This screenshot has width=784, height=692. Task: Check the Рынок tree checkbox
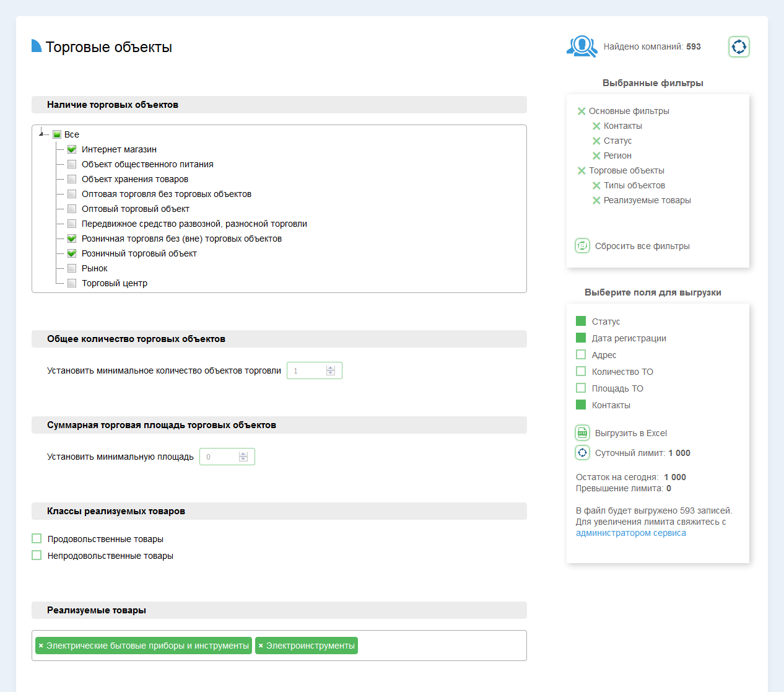tap(72, 268)
